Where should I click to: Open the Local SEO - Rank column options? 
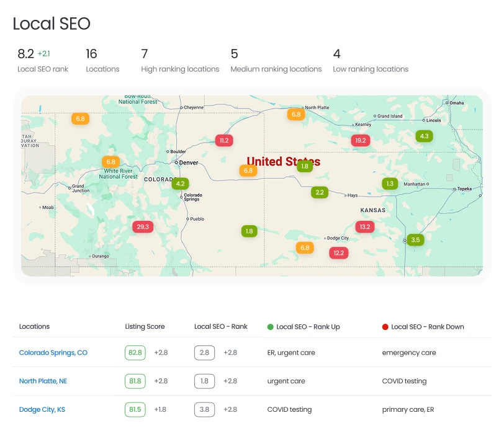point(220,326)
